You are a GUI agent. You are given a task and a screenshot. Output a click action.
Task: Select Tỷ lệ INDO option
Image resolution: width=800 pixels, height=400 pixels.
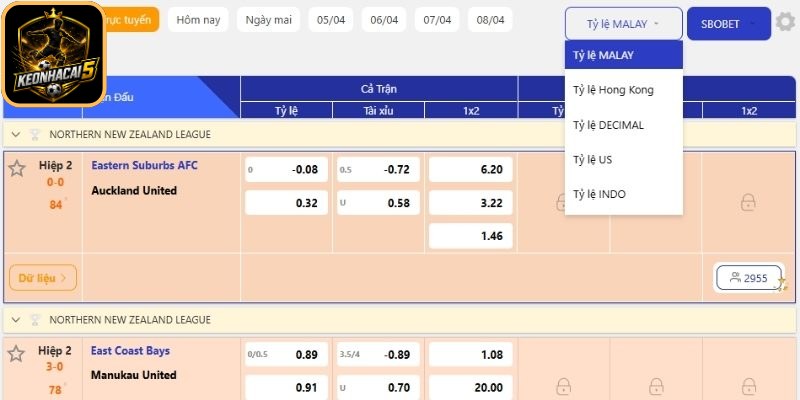pos(623,194)
